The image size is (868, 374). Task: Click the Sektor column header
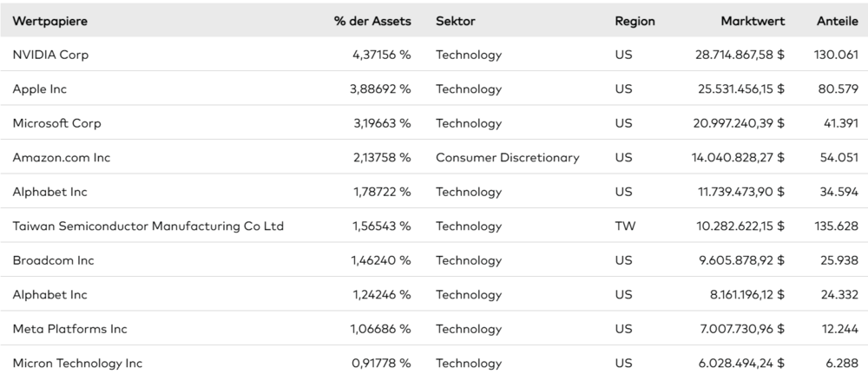point(455,22)
